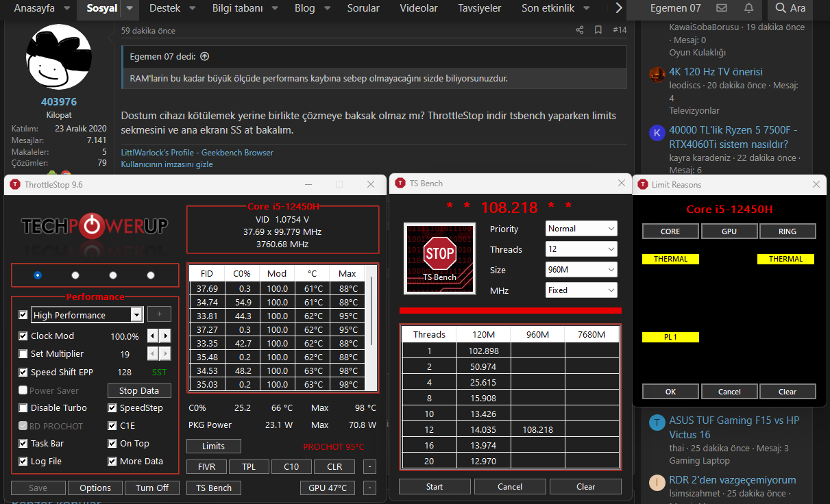Viewport: 830px width, 504px height.
Task: Open the Sorular nav item
Action: [363, 8]
